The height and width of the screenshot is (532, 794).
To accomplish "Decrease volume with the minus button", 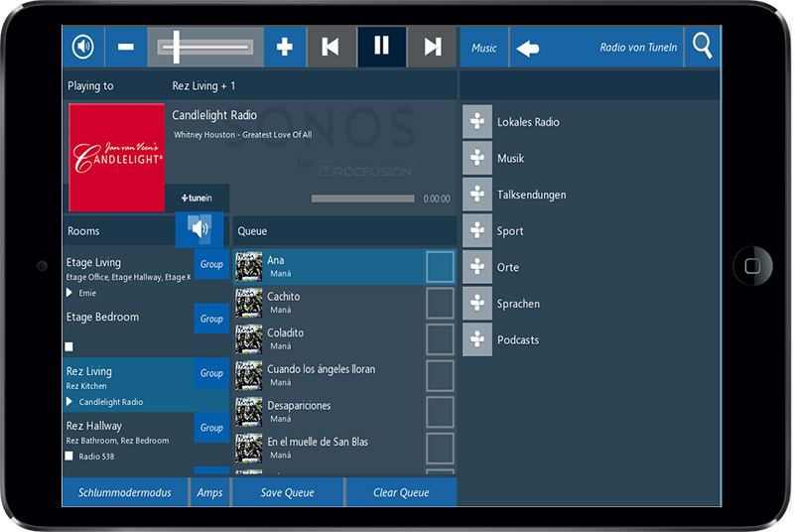I will [x=126, y=47].
